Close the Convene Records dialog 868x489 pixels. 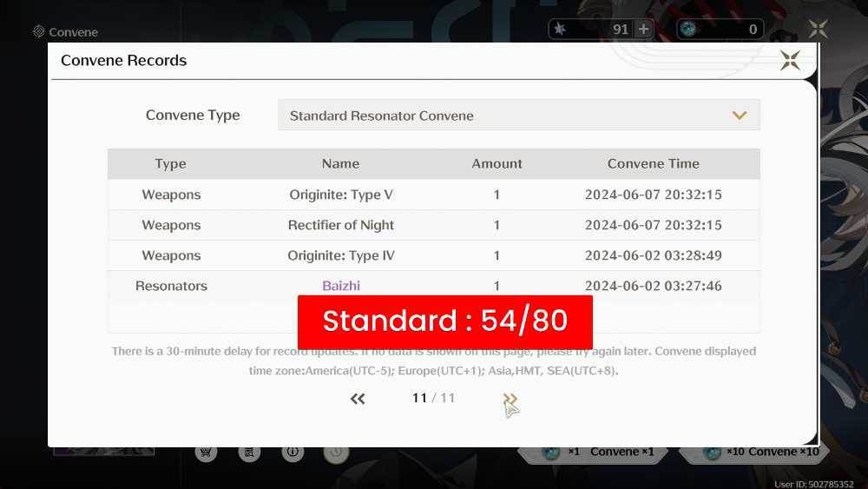[790, 60]
